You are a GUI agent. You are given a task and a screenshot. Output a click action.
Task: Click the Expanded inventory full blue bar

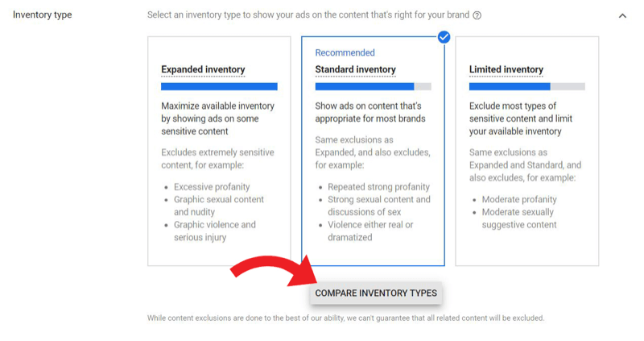pyautogui.click(x=219, y=86)
